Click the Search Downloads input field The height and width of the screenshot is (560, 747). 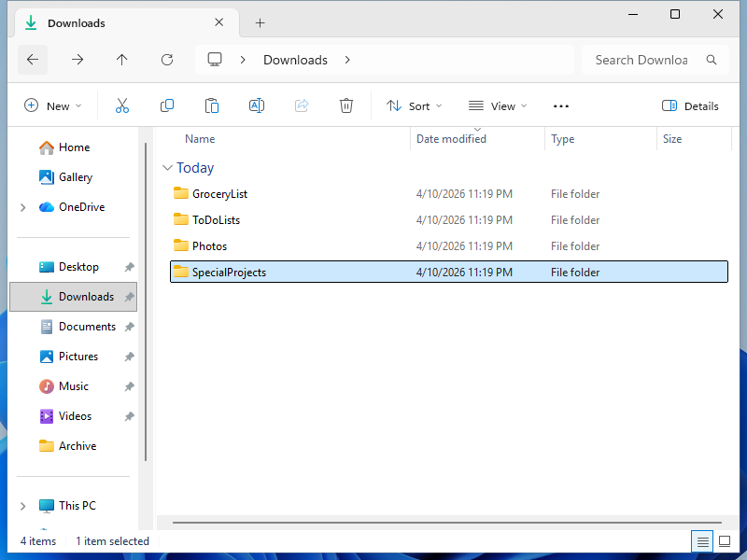655,60
